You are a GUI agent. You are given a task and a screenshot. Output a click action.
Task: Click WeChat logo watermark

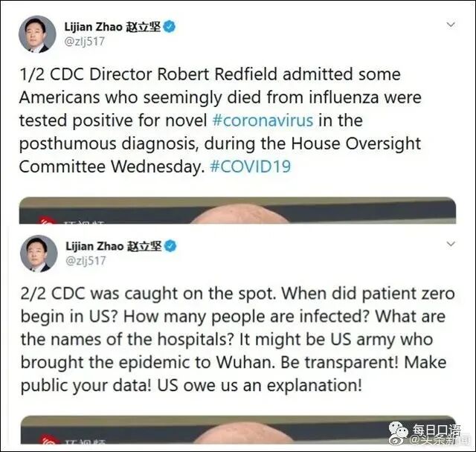point(398,430)
